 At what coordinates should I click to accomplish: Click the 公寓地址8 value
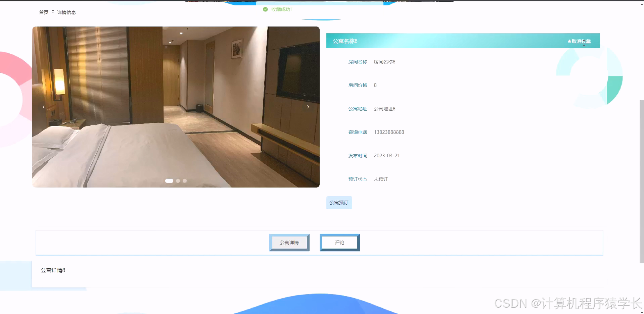384,109
